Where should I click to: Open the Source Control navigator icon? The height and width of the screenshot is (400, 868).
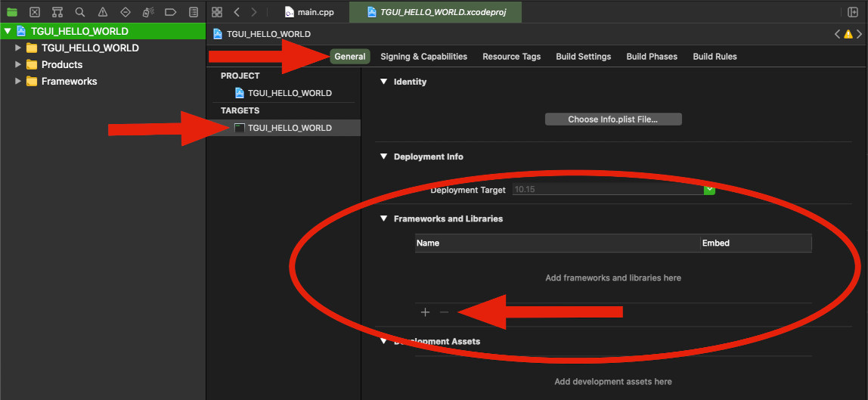(x=34, y=11)
